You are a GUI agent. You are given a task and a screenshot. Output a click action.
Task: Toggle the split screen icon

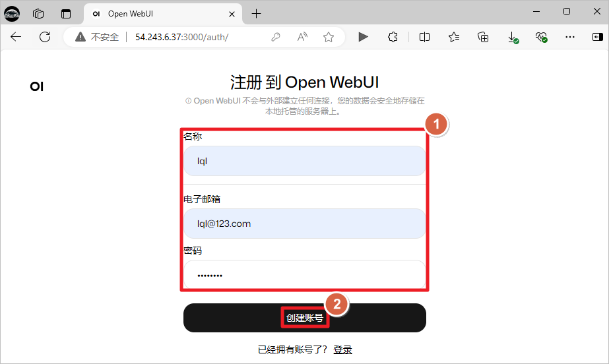[424, 37]
